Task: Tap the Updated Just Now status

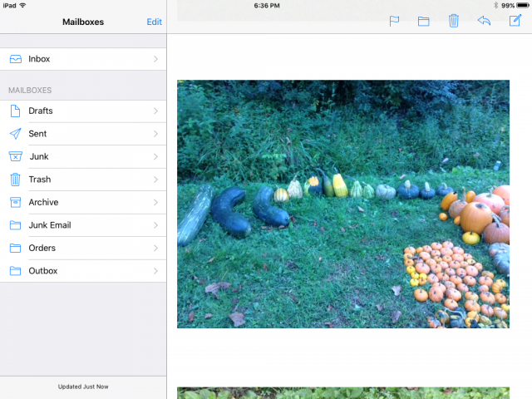Action: 83,387
